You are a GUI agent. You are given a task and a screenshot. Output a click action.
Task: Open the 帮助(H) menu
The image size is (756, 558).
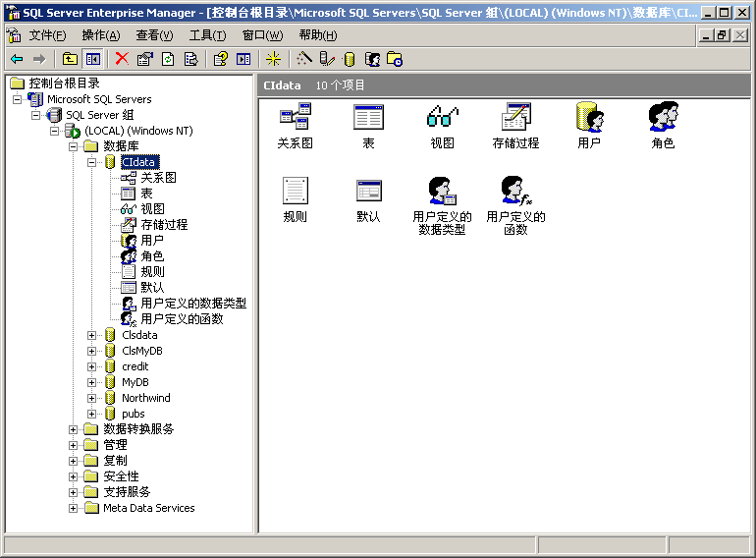pyautogui.click(x=318, y=35)
